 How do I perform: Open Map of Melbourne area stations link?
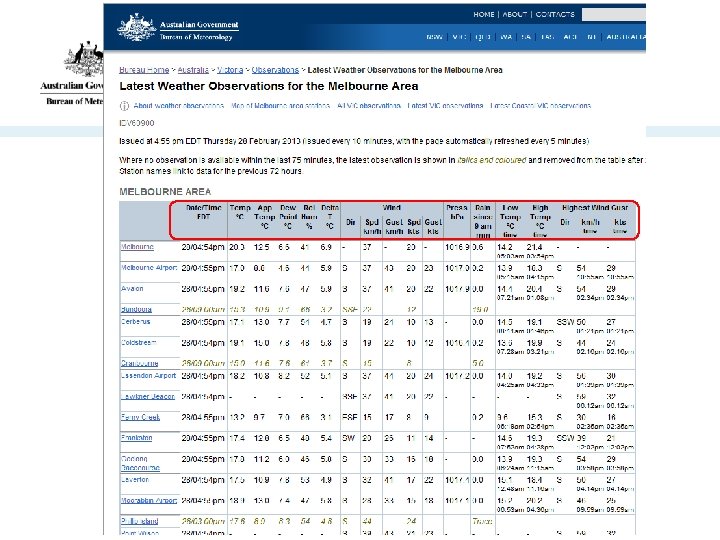point(280,106)
